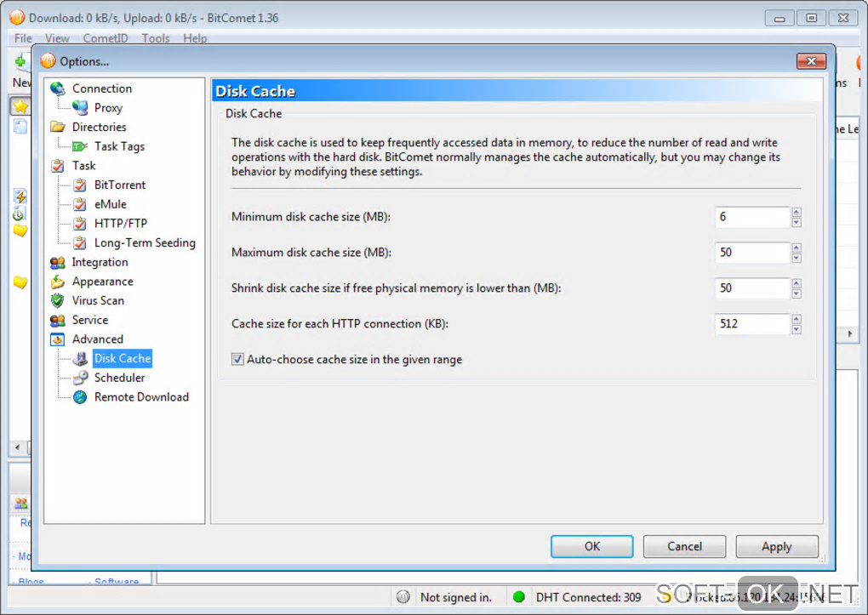
Task: Click main window scroll-left arrow
Action: pyautogui.click(x=17, y=447)
